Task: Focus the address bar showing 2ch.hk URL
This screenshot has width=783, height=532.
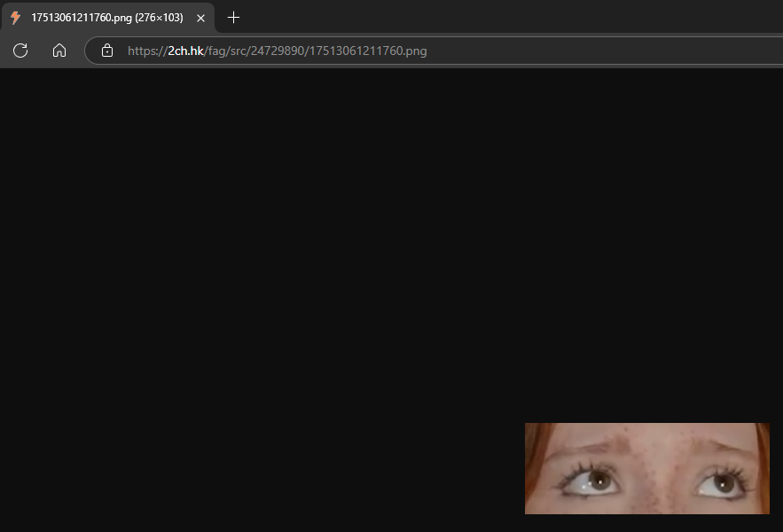Action: (x=434, y=51)
